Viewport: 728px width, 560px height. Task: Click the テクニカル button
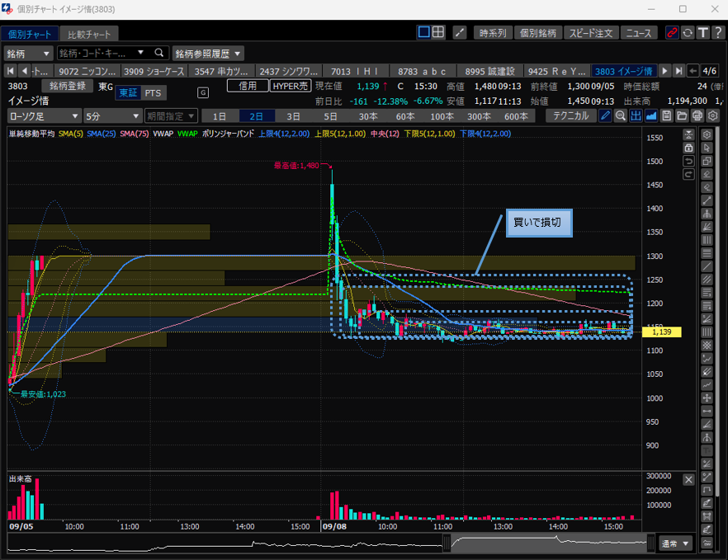(x=571, y=115)
